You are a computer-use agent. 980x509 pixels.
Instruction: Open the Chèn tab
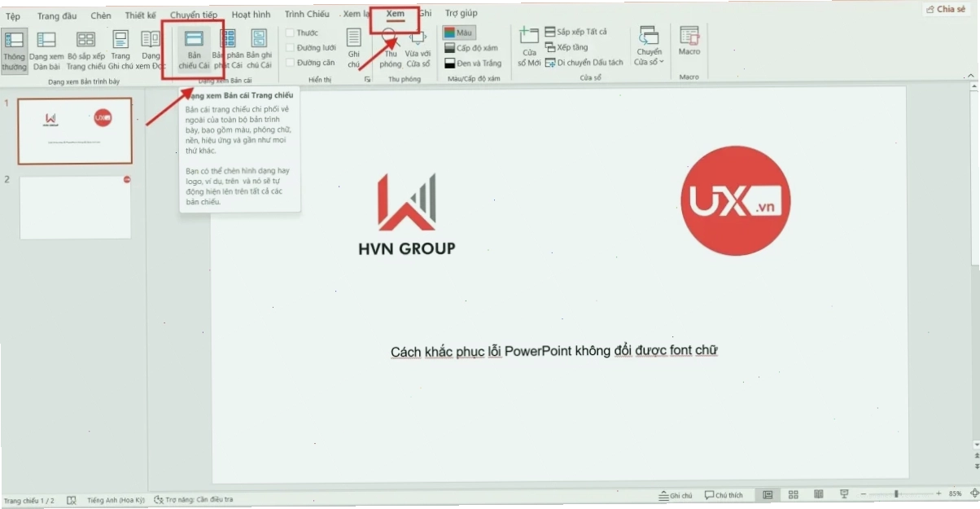[101, 15]
